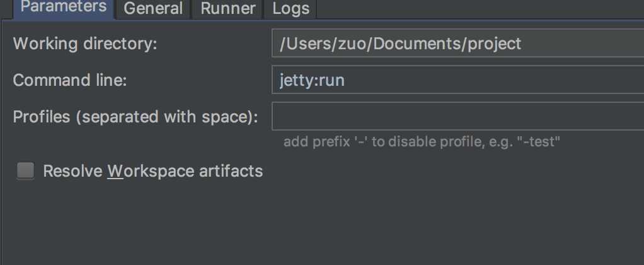Focus the Command line field with jetty:run
This screenshot has height=265, width=644.
point(458,80)
